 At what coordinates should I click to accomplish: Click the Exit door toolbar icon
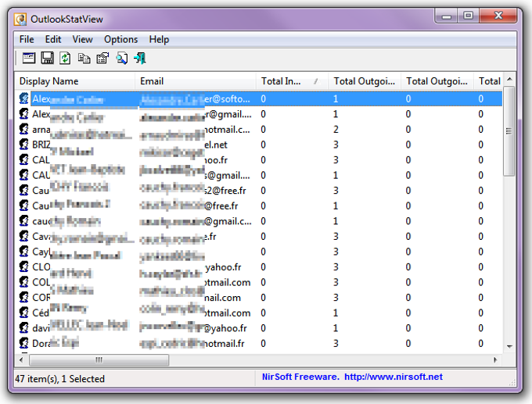pos(140,58)
